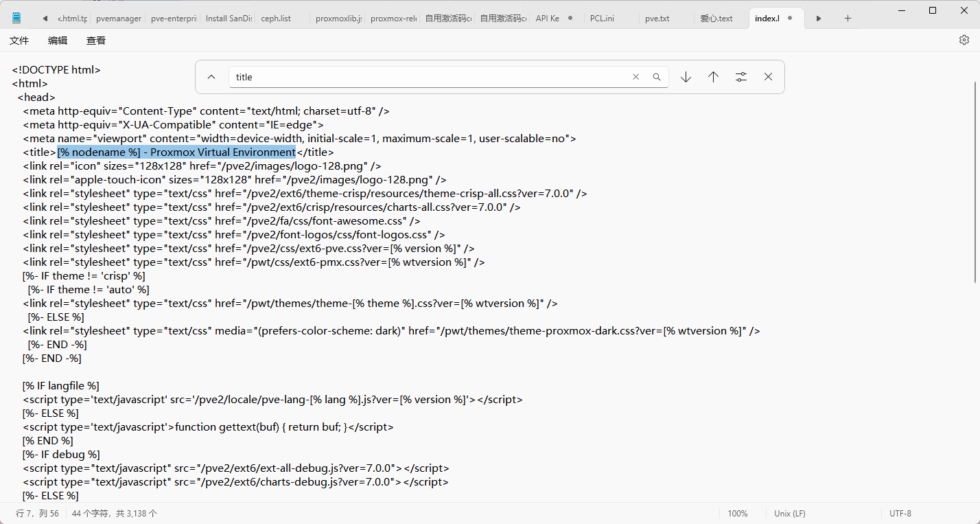Click the font-awesome.css stylesheet line

click(x=222, y=221)
